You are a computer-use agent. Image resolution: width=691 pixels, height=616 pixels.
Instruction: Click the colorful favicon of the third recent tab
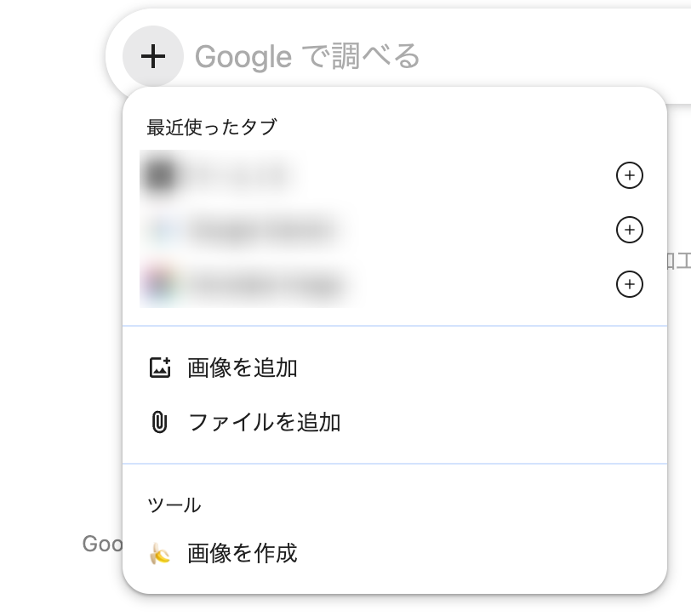click(160, 284)
